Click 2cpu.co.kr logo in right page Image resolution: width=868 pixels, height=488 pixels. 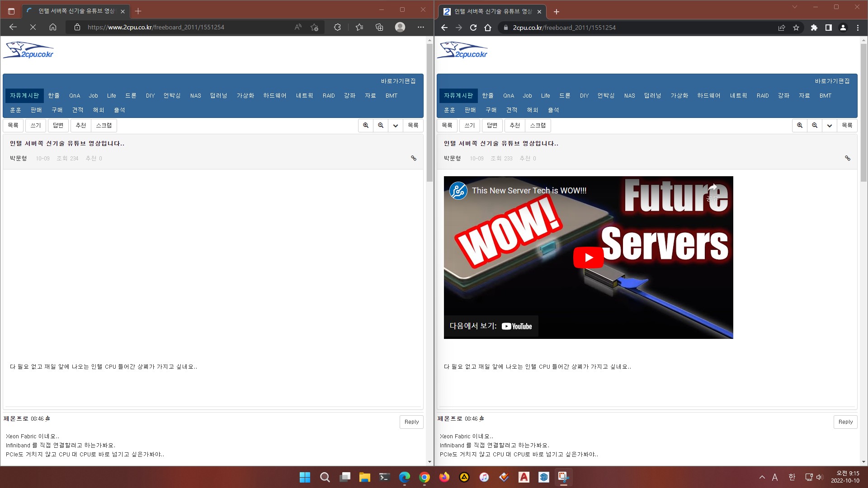click(x=462, y=51)
